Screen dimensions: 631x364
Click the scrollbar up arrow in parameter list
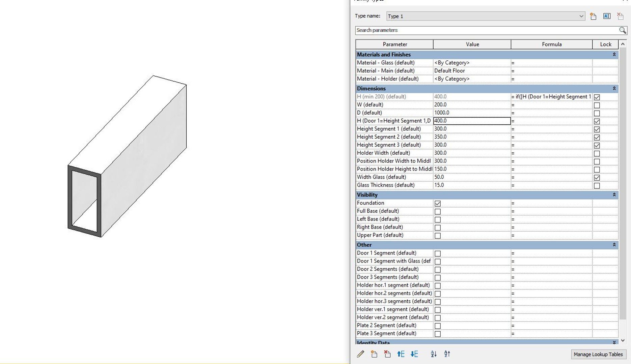click(x=623, y=44)
